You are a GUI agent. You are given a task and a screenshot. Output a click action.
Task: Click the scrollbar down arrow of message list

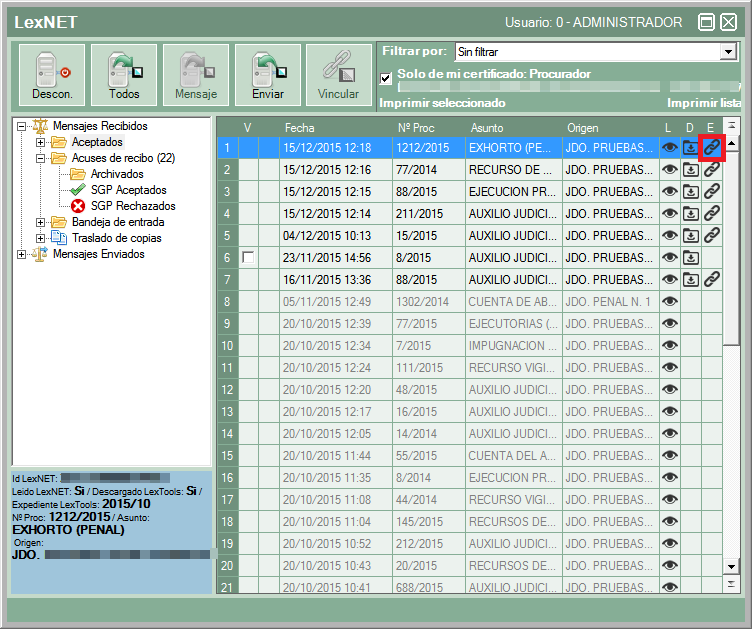point(731,566)
